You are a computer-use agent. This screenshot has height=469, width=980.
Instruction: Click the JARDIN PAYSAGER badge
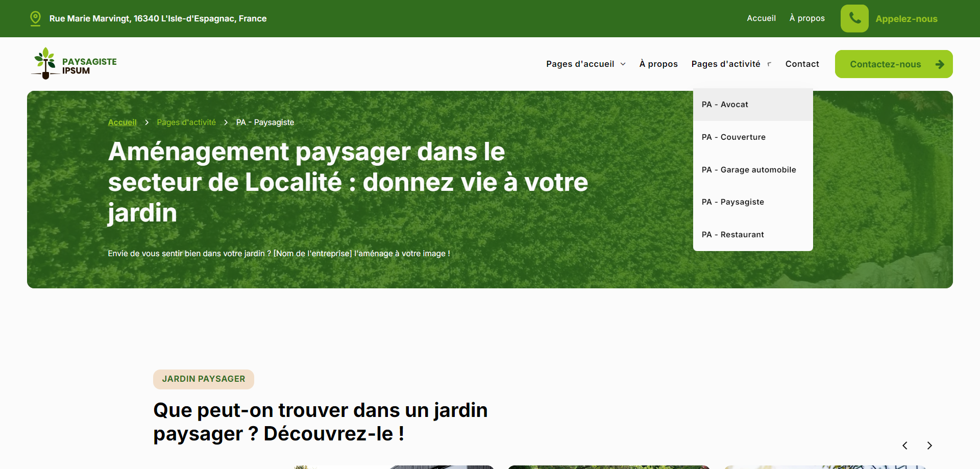(204, 379)
